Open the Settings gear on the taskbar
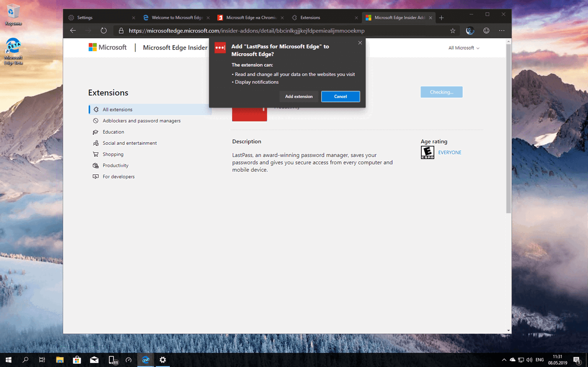 click(x=163, y=360)
